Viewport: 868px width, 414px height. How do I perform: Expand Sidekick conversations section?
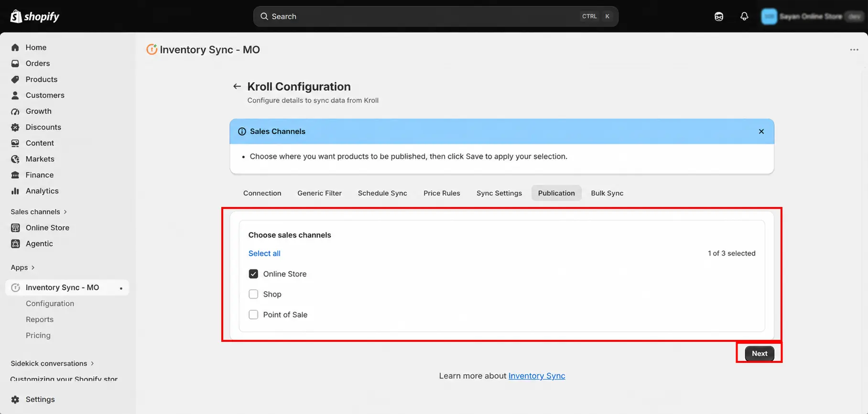[x=53, y=363]
